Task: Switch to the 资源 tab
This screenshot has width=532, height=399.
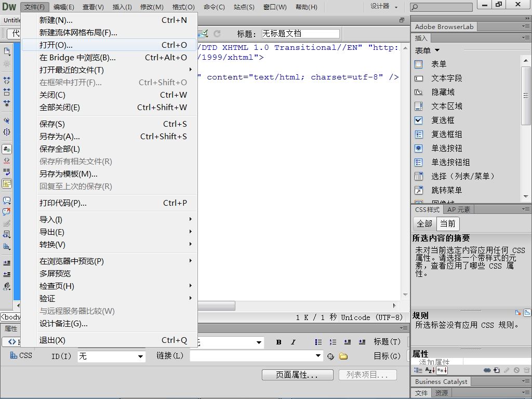Action: point(442,393)
